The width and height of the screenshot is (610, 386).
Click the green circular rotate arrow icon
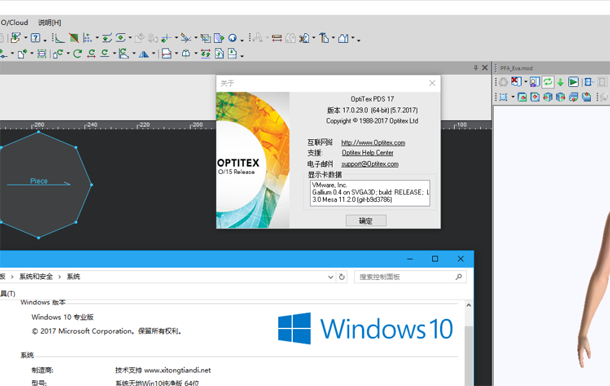point(77,54)
